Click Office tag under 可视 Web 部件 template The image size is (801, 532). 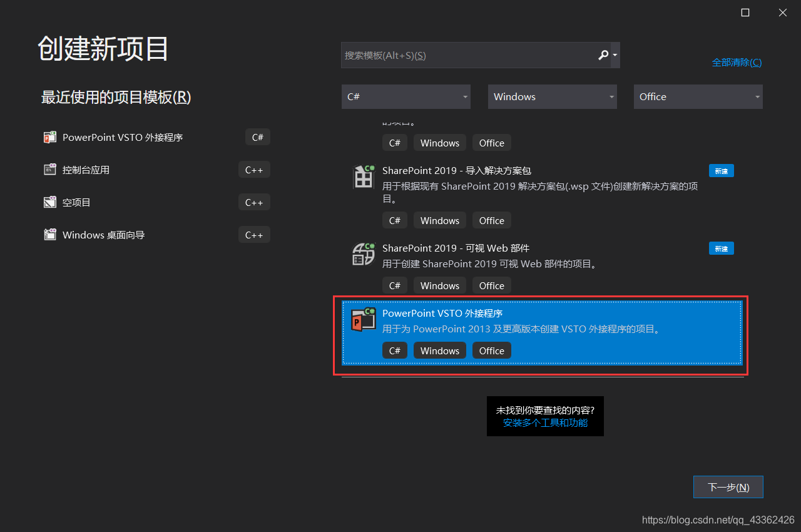492,285
